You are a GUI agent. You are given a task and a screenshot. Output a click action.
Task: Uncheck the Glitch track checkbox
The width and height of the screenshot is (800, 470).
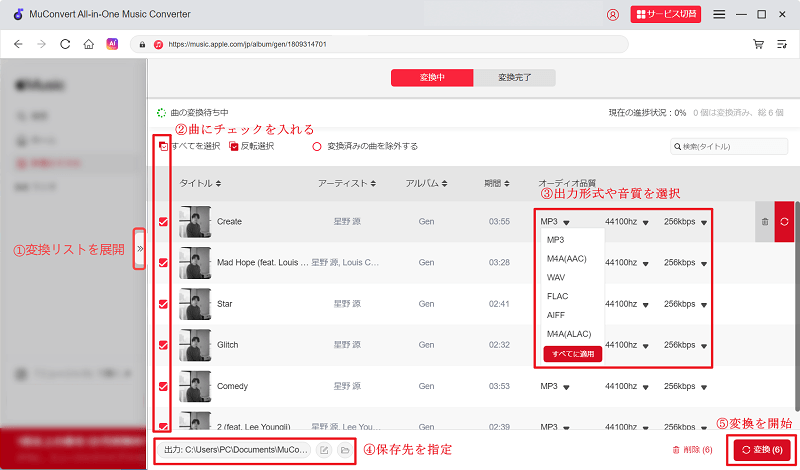point(163,345)
